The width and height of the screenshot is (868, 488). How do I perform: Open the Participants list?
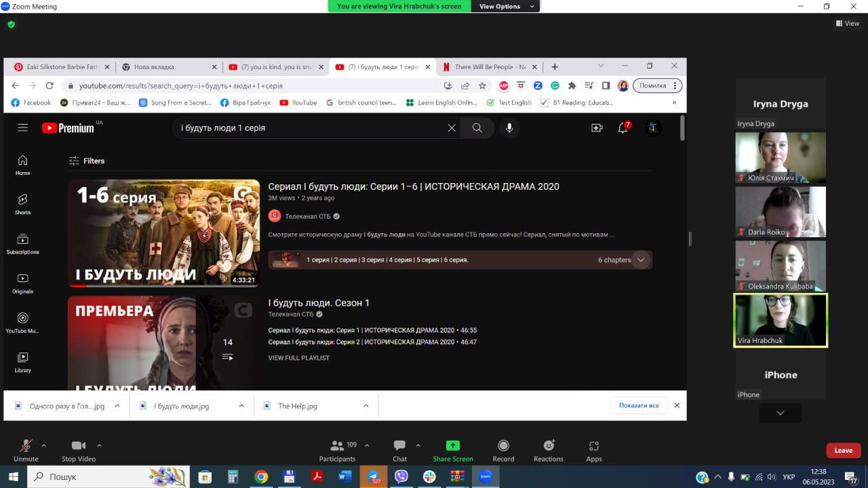337,445
